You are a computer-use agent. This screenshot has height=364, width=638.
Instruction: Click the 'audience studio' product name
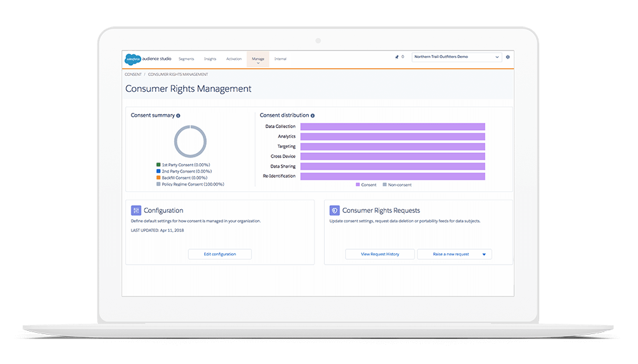[x=157, y=59]
